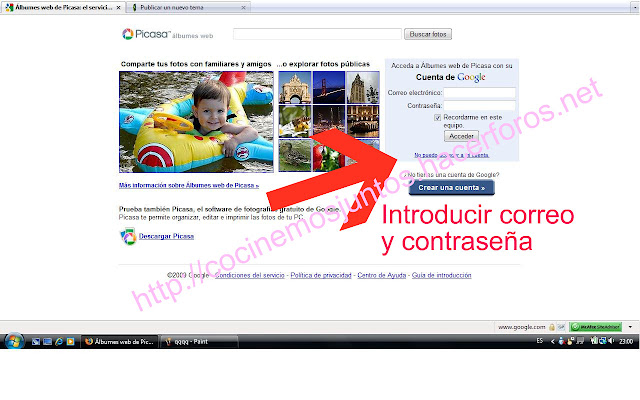Click the Windows Start orb
Screen dimensions: 640x400
point(14,341)
